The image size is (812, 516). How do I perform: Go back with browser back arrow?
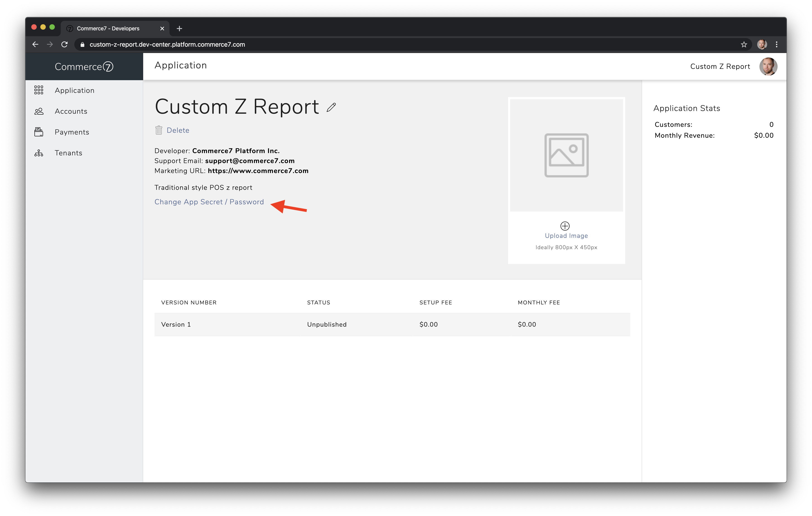point(35,44)
